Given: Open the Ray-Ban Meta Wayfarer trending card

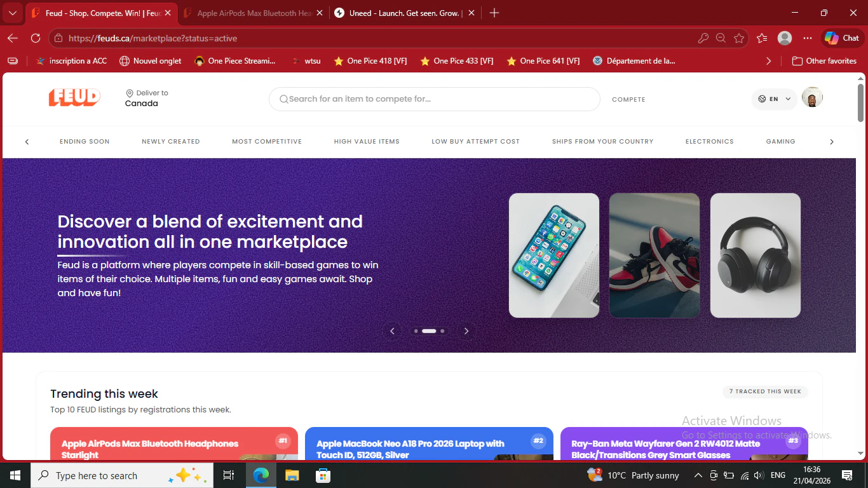Looking at the screenshot, I should pyautogui.click(x=684, y=444).
